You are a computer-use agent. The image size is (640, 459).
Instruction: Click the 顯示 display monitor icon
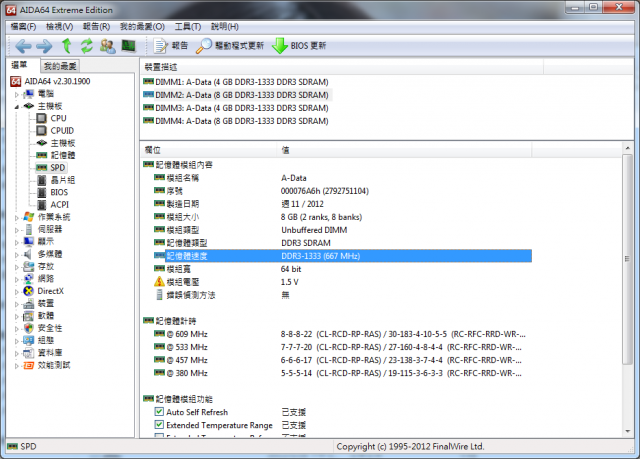tap(29, 242)
